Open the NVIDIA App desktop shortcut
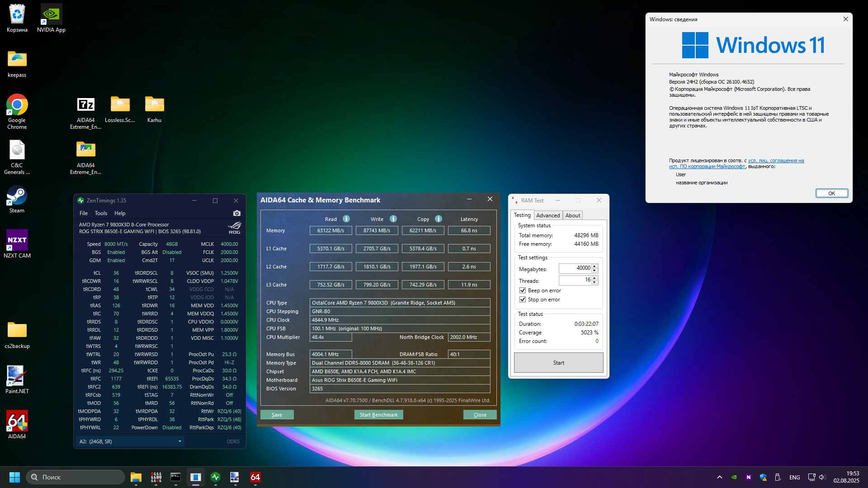Viewport: 868px width, 488px height. pyautogui.click(x=51, y=18)
